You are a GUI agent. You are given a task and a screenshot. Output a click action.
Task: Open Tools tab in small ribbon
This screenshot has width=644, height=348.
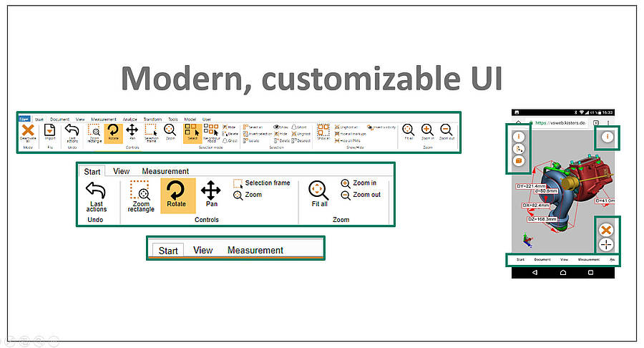[x=173, y=119]
